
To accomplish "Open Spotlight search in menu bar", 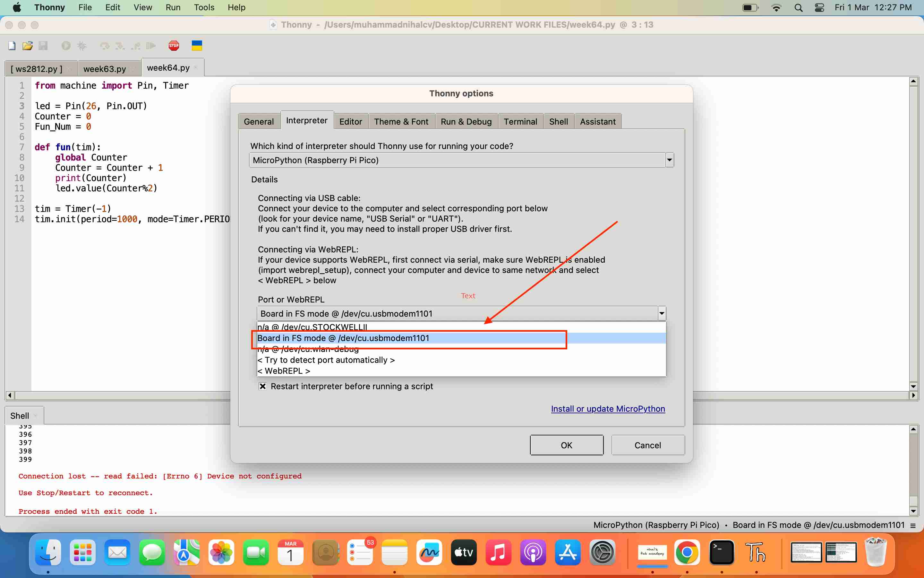I will coord(798,8).
